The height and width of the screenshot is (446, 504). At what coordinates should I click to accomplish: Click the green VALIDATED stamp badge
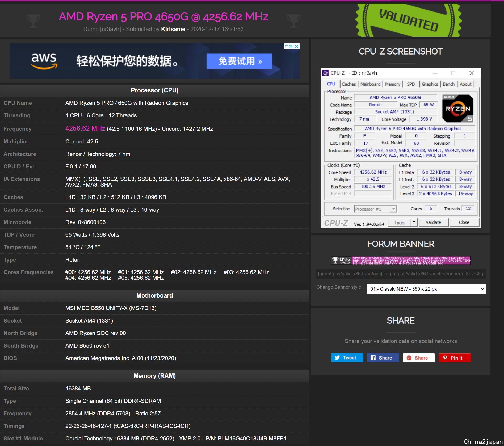(x=409, y=20)
